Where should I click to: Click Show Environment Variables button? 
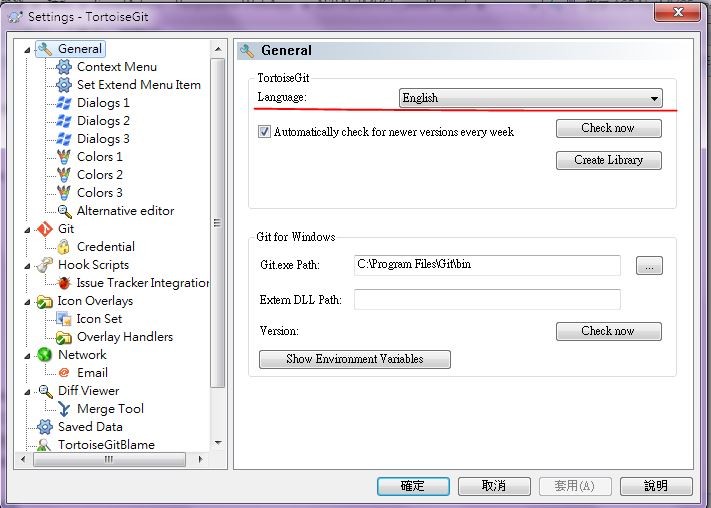pyautogui.click(x=355, y=359)
